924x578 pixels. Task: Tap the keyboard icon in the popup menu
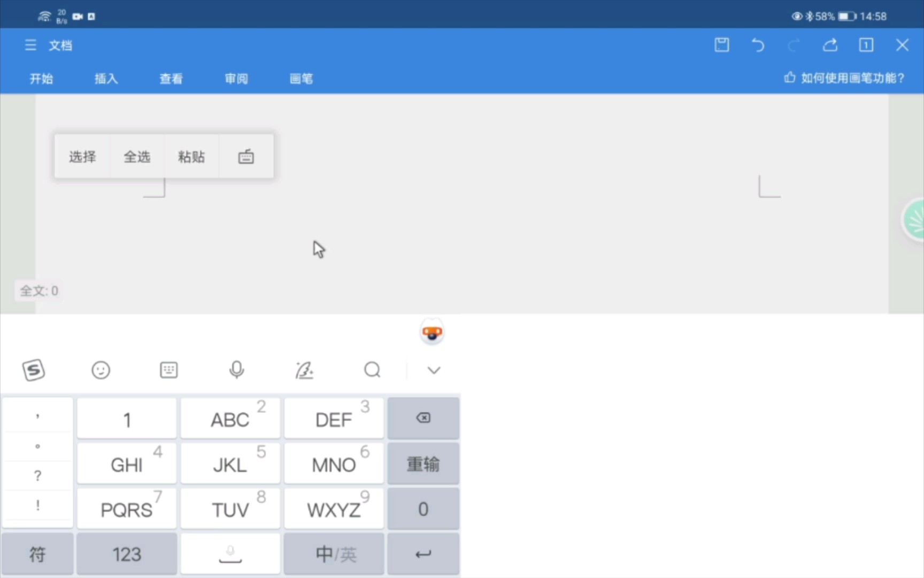click(x=246, y=156)
